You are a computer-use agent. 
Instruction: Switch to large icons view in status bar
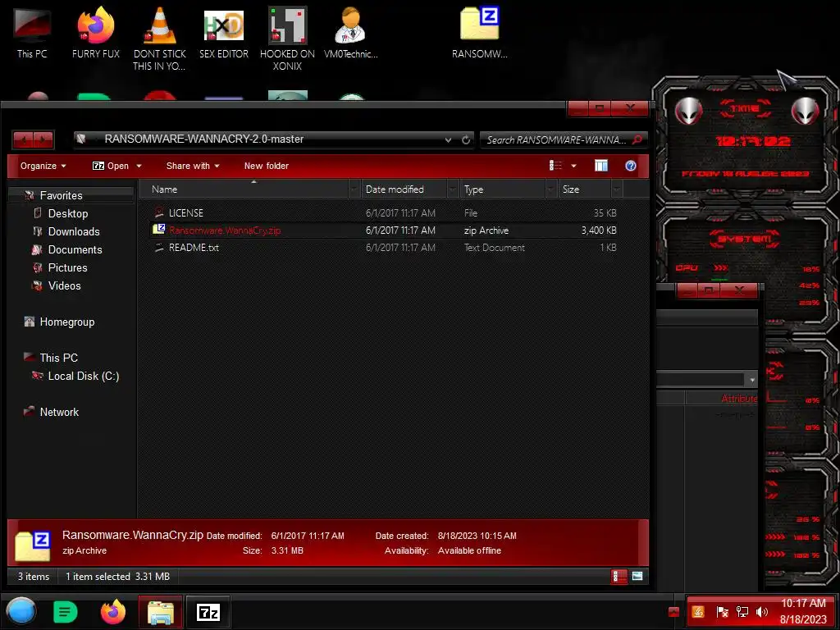pyautogui.click(x=637, y=577)
